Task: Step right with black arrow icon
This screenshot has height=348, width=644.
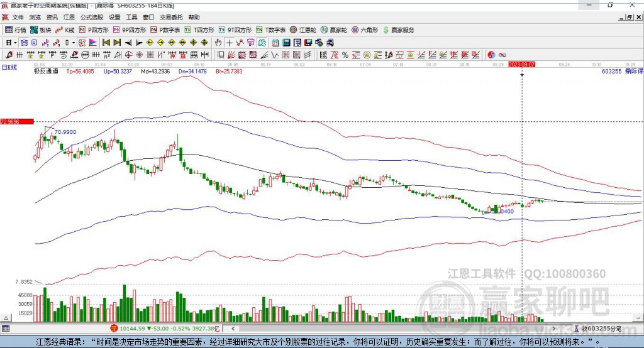Action: (x=139, y=43)
